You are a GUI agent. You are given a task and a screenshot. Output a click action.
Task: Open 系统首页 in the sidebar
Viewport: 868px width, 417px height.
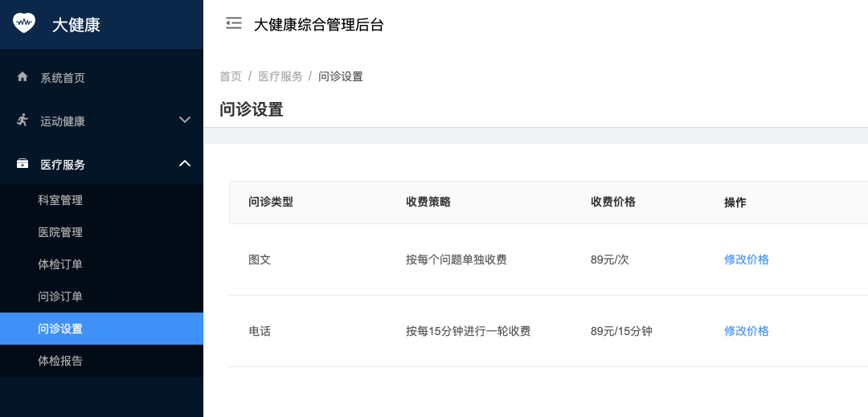click(x=63, y=78)
